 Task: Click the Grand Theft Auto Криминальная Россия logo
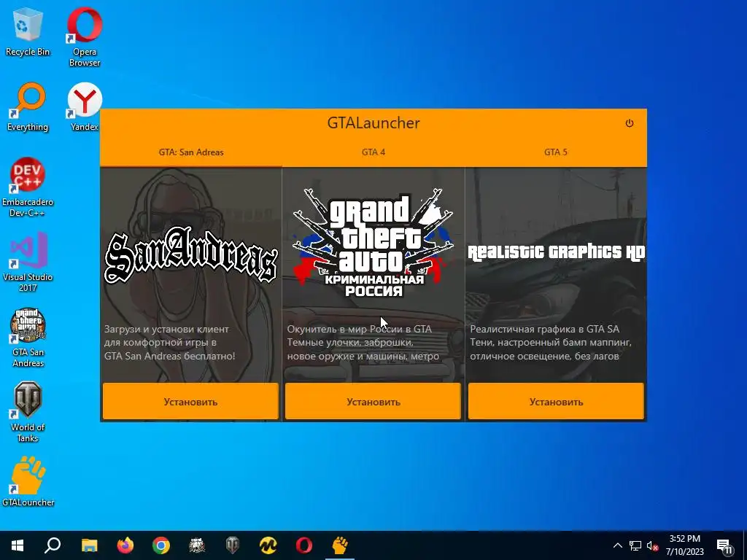pyautogui.click(x=373, y=243)
